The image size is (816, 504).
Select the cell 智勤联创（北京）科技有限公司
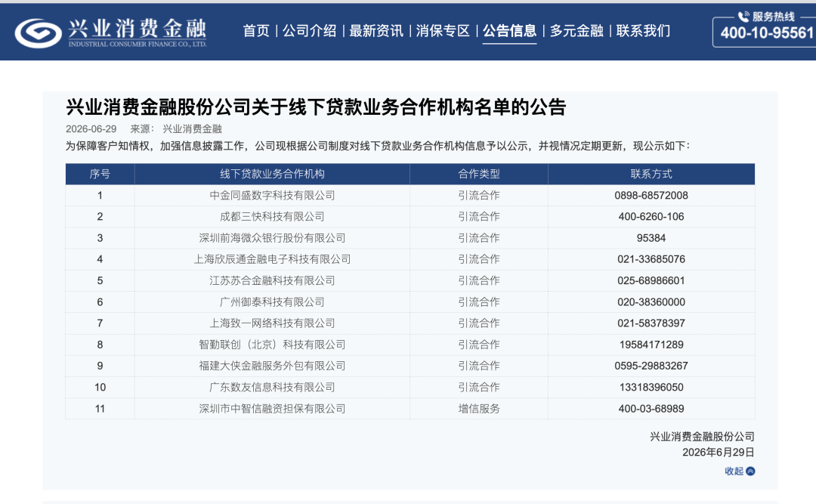coord(272,345)
